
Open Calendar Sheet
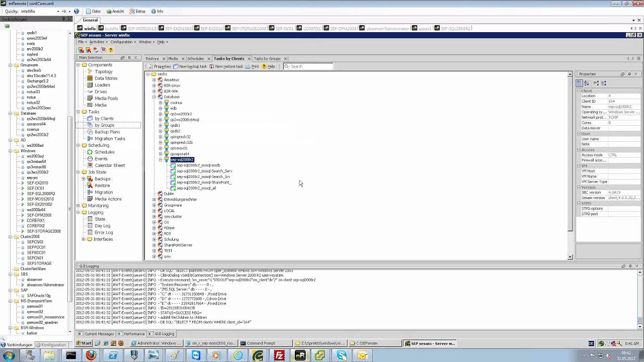click(x=110, y=165)
